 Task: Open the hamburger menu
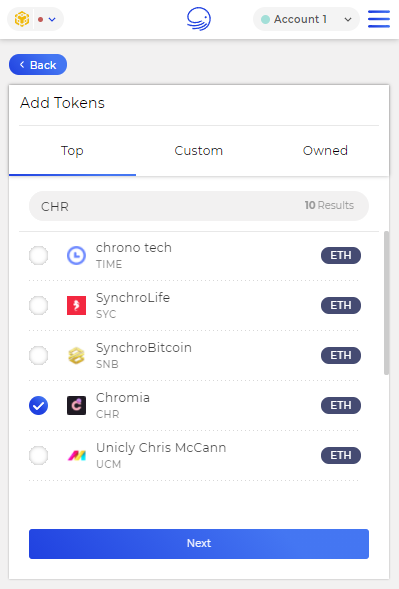click(x=379, y=19)
